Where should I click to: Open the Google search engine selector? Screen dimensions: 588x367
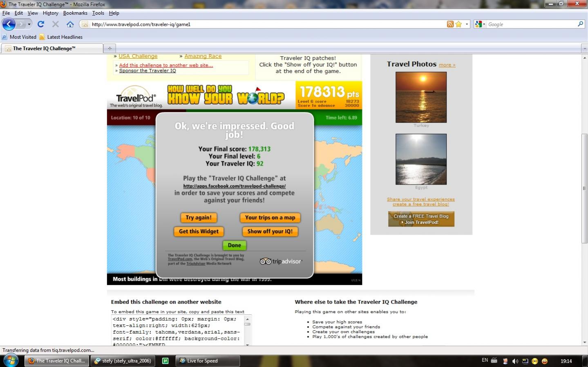(480, 24)
